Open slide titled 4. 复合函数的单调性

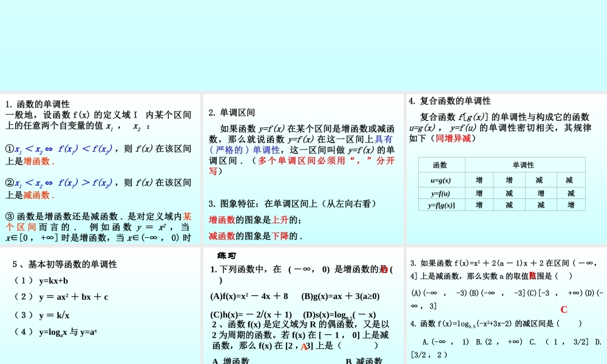(x=506, y=169)
